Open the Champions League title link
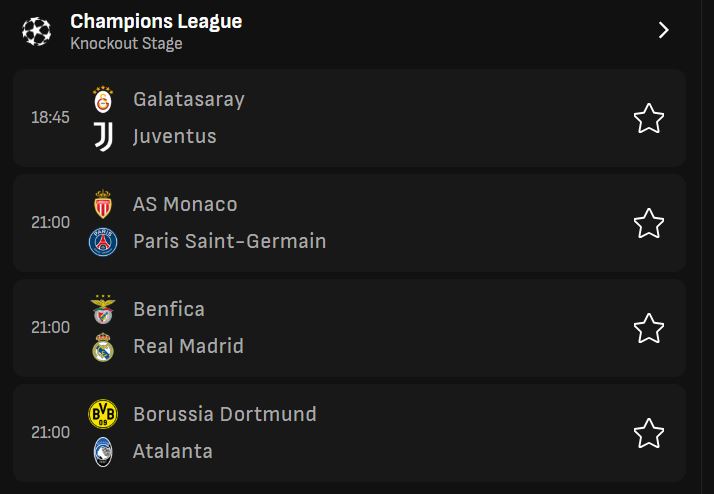 click(156, 21)
